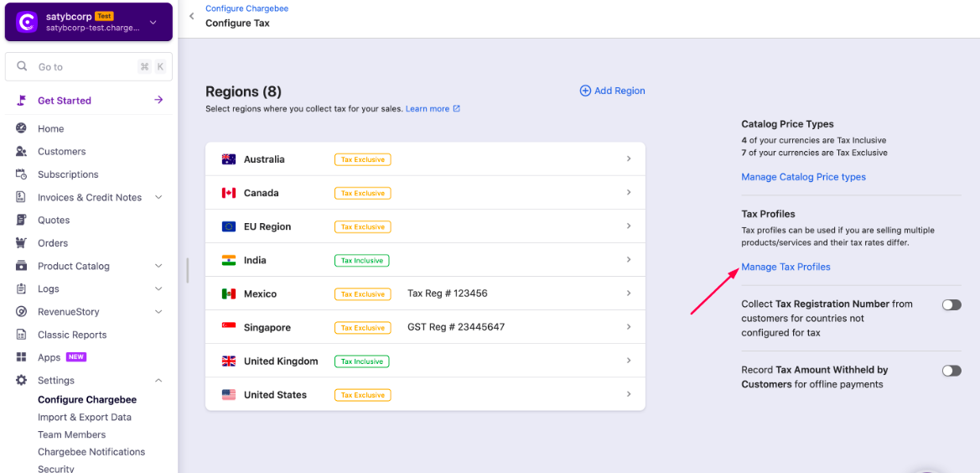Expand Logs menu chevron
This screenshot has height=473, width=980.
tap(158, 288)
